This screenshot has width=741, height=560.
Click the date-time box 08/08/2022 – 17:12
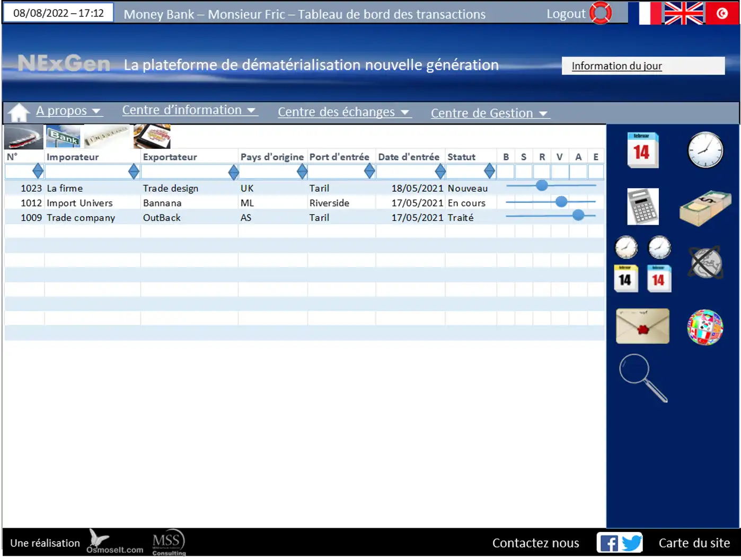[58, 13]
